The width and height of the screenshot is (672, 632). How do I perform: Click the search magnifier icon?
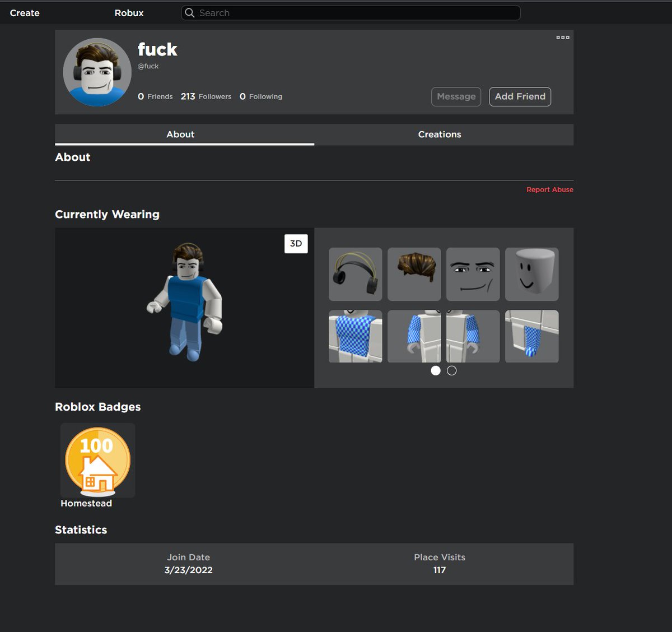[190, 13]
